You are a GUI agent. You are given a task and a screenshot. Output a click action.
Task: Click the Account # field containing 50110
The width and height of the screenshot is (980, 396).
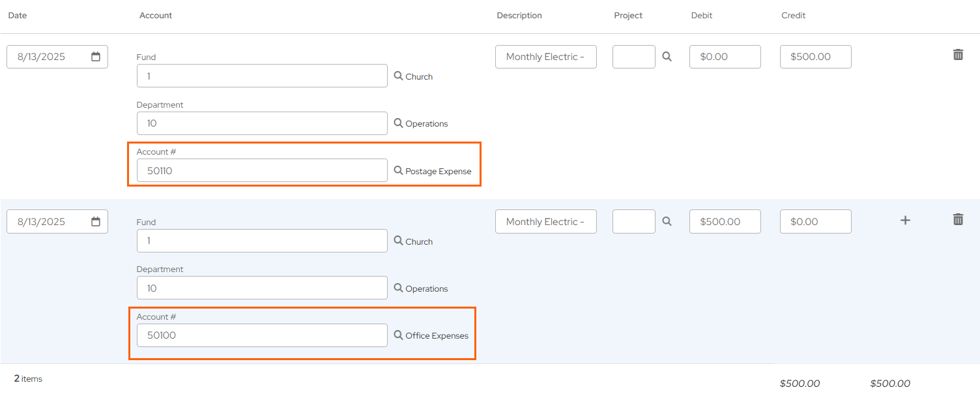click(262, 171)
